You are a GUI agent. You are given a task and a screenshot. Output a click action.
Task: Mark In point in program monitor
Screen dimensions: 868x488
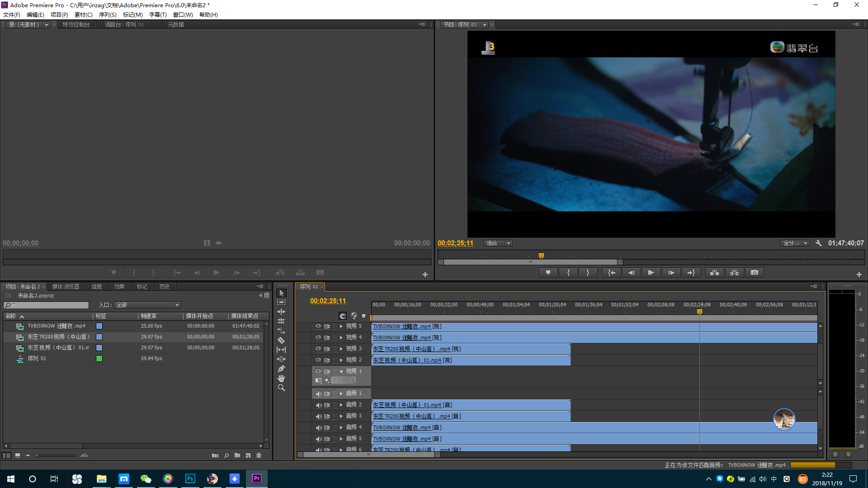[x=568, y=272]
